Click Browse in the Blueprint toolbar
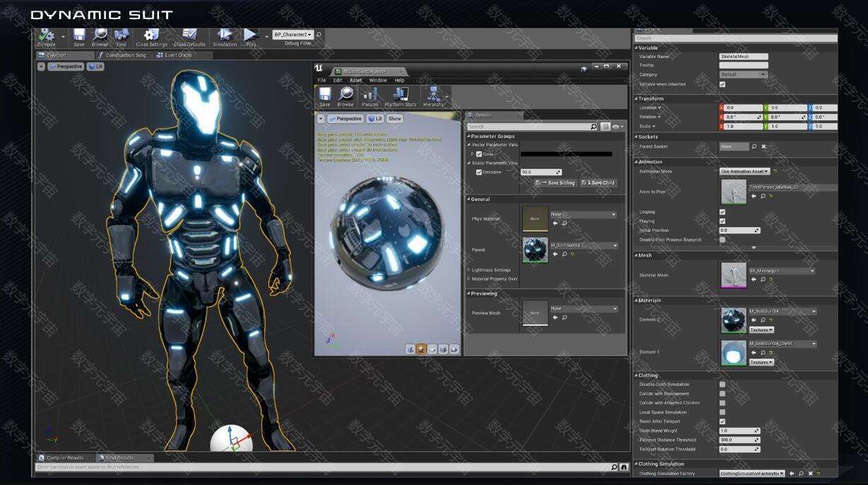The image size is (868, 485). point(100,37)
